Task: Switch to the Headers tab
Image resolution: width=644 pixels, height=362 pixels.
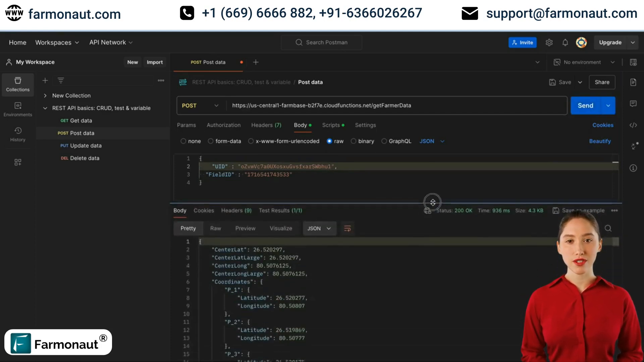Action: [x=266, y=125]
